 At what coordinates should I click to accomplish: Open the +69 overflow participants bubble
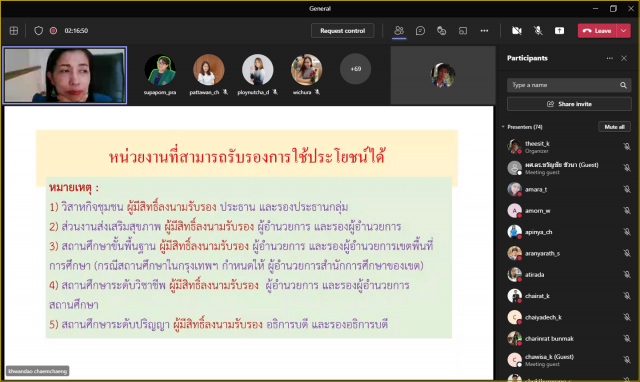pos(356,69)
